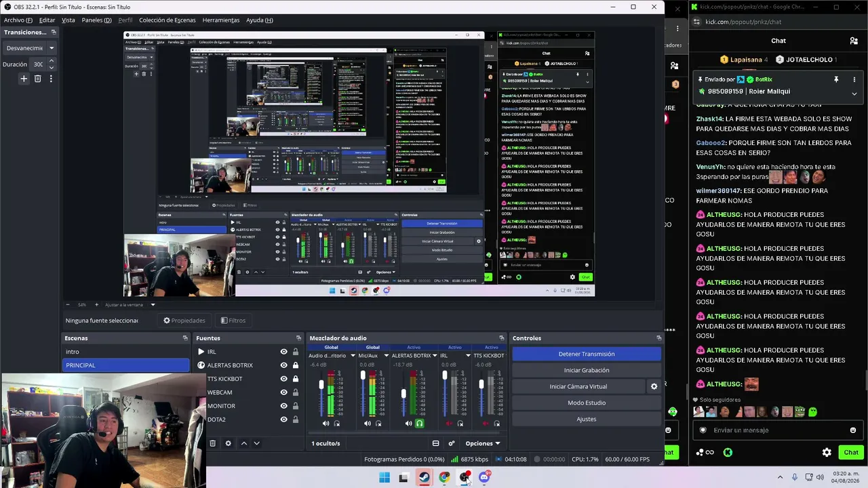Hide the DOTA2 source
The width and height of the screenshot is (868, 488).
point(283,420)
